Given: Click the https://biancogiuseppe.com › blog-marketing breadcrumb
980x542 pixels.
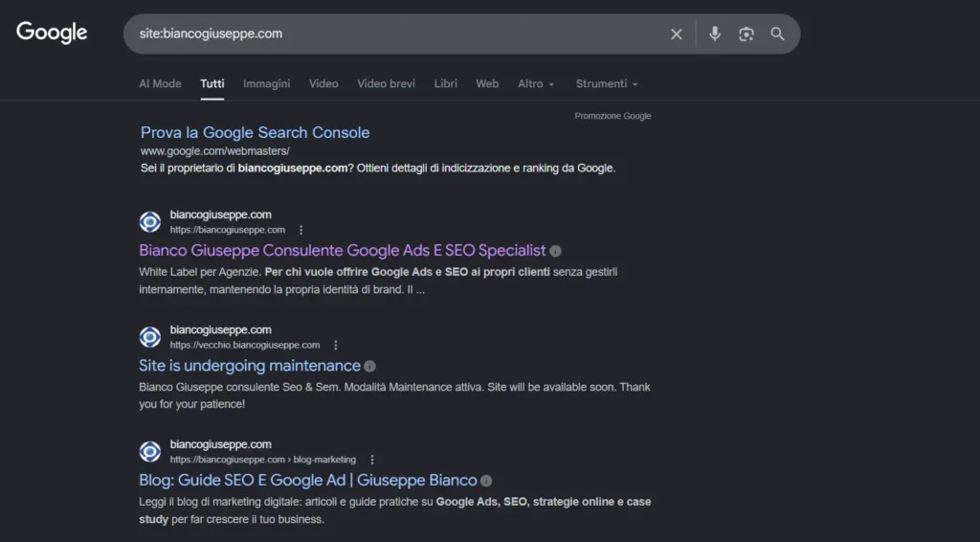Looking at the screenshot, I should pos(262,460).
